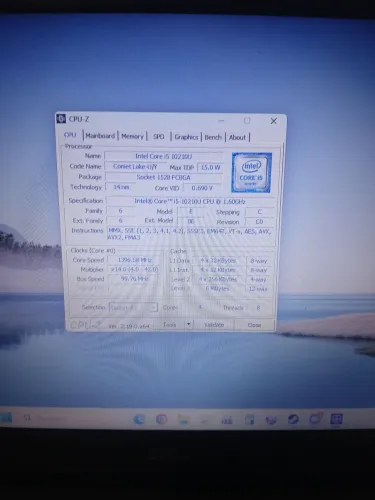Click the Code Name value 'Comet Lake-U/Y'
375x500 pixels.
pos(135,166)
